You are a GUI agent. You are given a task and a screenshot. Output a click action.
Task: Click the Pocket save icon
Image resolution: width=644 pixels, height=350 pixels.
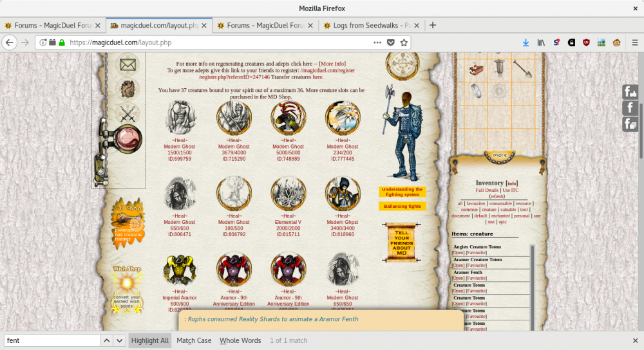[x=391, y=42]
